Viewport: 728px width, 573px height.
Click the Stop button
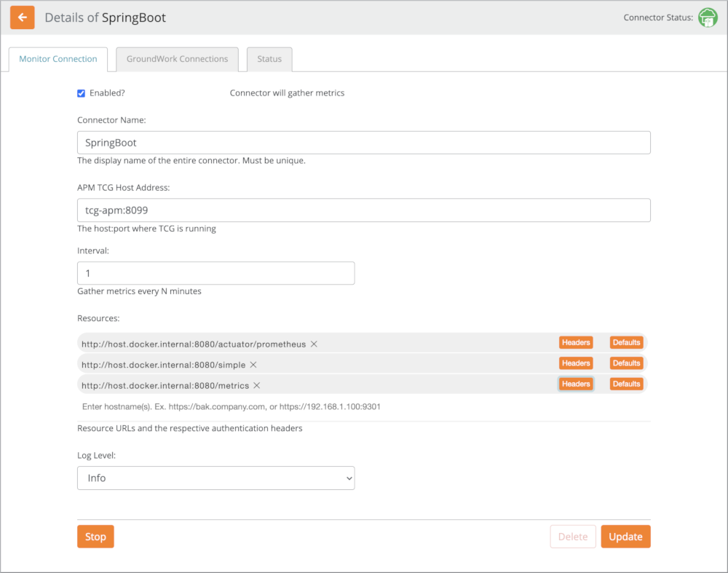pyautogui.click(x=95, y=537)
